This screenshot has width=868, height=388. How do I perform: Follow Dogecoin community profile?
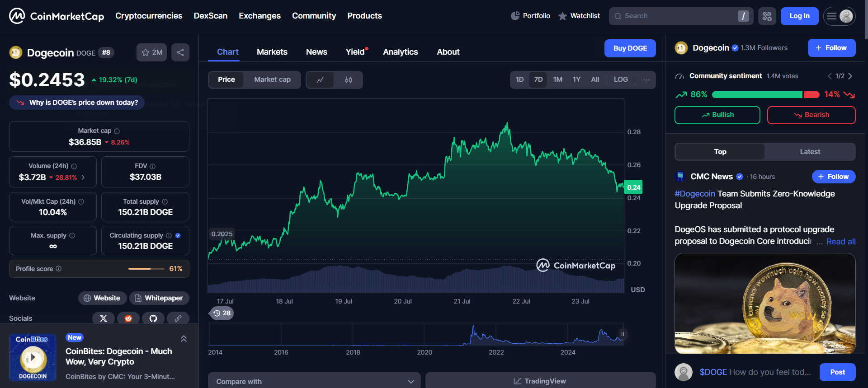point(832,48)
